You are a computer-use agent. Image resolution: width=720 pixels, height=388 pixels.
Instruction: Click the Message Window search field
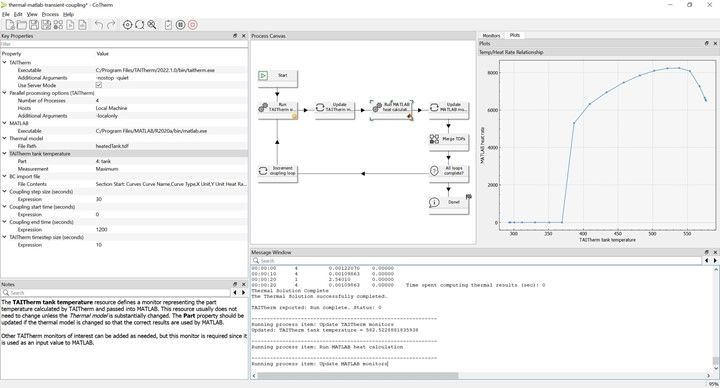(478, 260)
